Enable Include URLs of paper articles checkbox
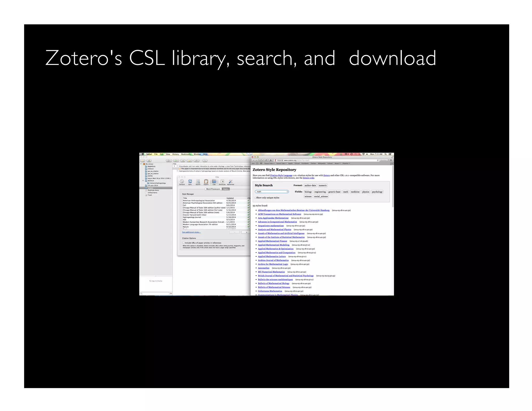 [183, 243]
